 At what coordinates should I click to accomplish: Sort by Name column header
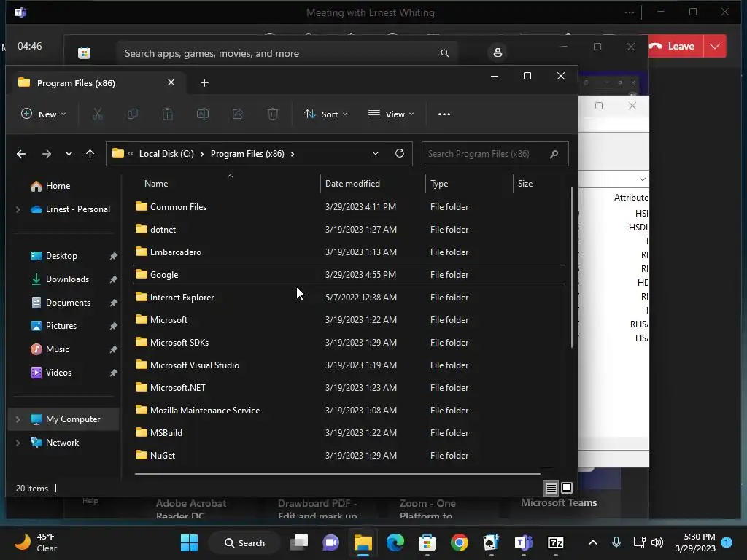click(156, 183)
